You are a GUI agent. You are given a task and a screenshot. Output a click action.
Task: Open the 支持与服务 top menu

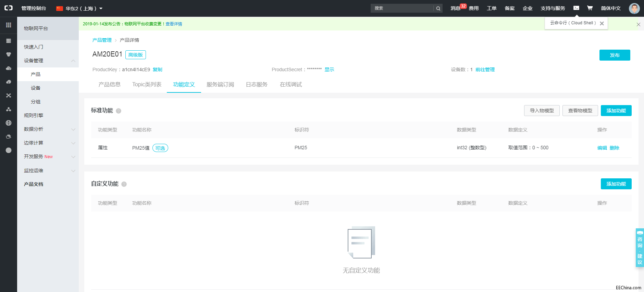pyautogui.click(x=553, y=8)
